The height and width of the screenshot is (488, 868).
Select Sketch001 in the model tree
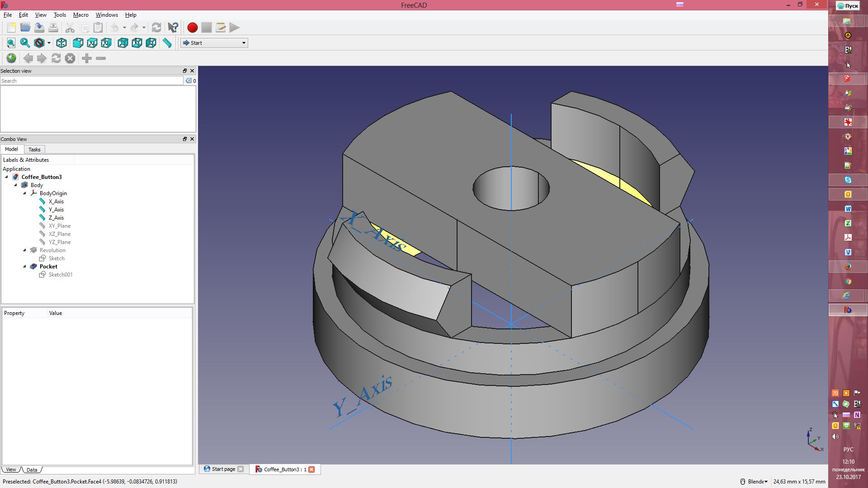(x=60, y=275)
